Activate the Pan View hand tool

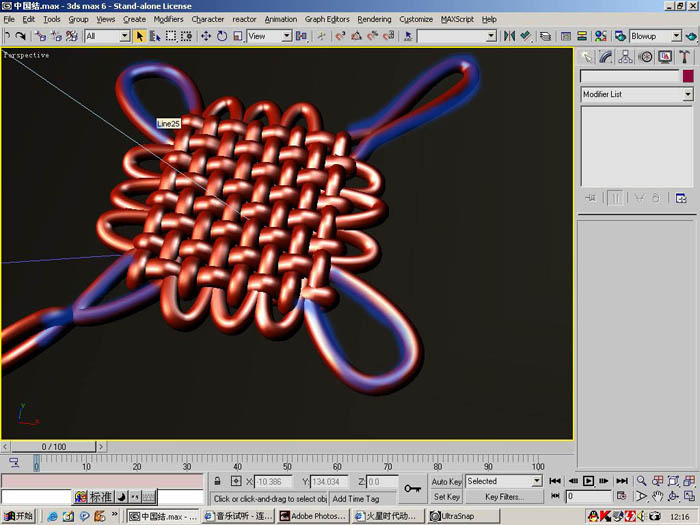(657, 496)
